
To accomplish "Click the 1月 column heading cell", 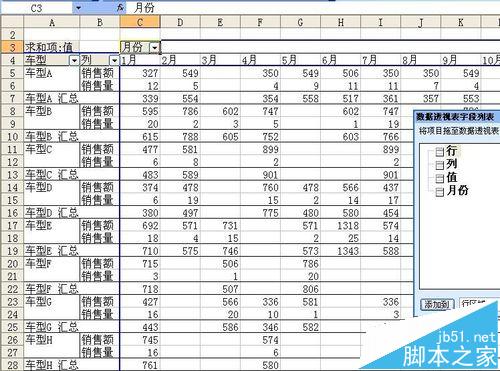I will 140,60.
